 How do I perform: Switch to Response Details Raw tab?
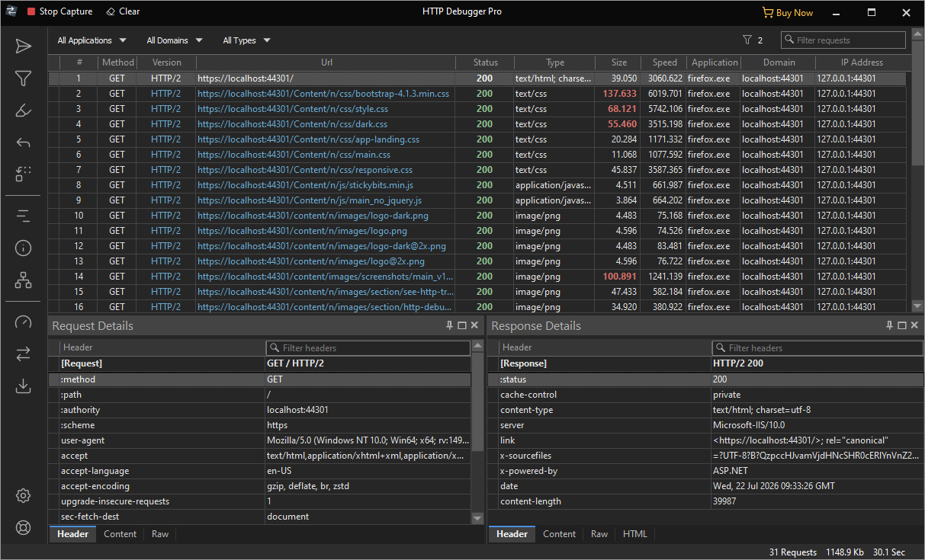coord(599,534)
